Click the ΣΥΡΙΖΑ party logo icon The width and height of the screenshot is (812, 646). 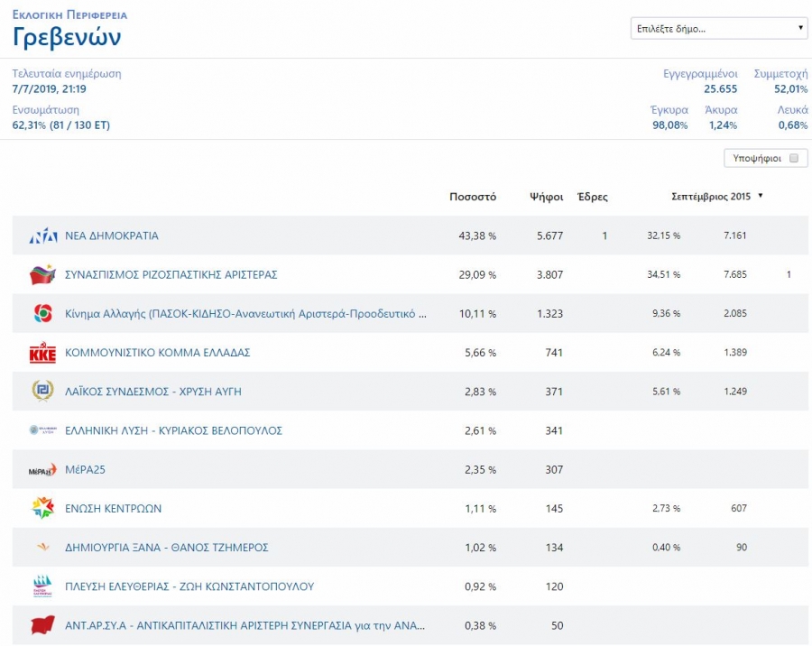point(42,275)
